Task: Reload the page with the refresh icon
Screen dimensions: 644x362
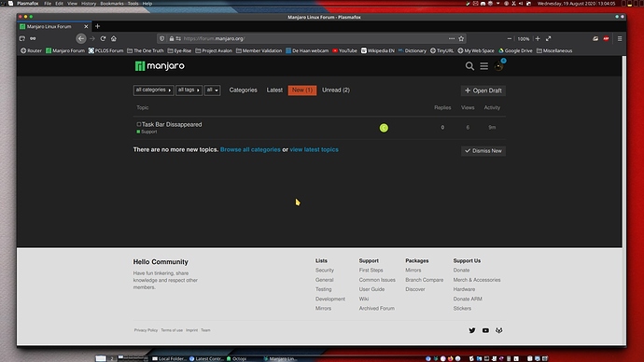Action: tap(103, 38)
